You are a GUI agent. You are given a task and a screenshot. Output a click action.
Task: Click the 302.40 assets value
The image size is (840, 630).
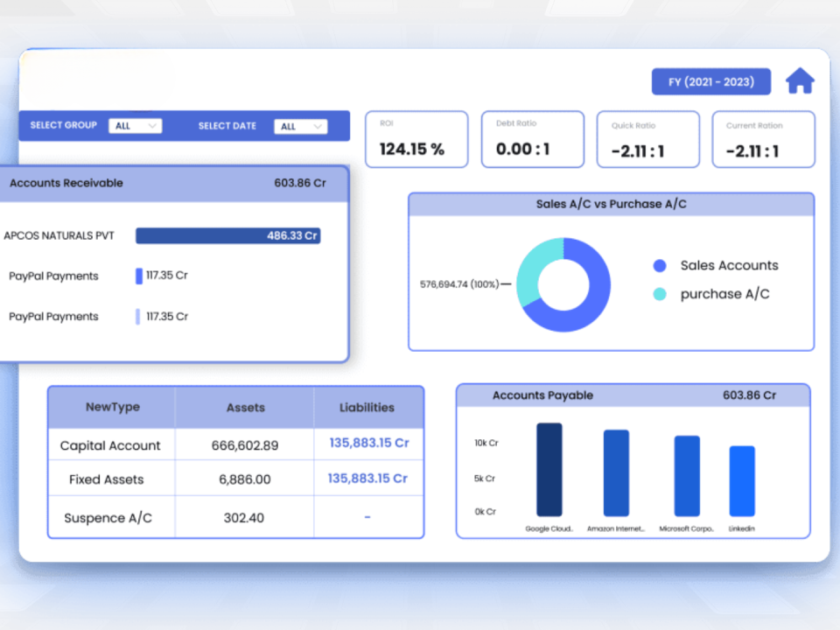244,518
